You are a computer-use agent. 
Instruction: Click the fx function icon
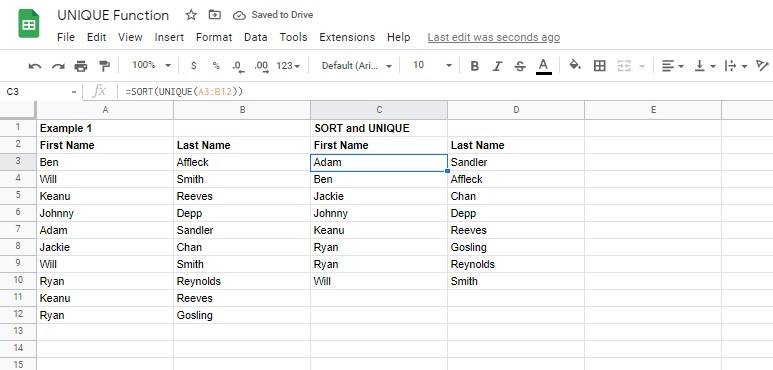tap(100, 91)
